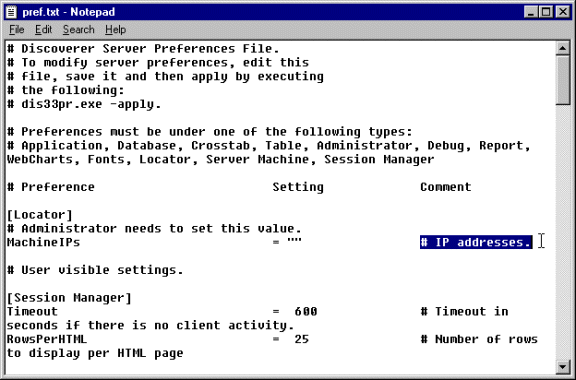Close the pref.txt Notepad window

coord(563,12)
